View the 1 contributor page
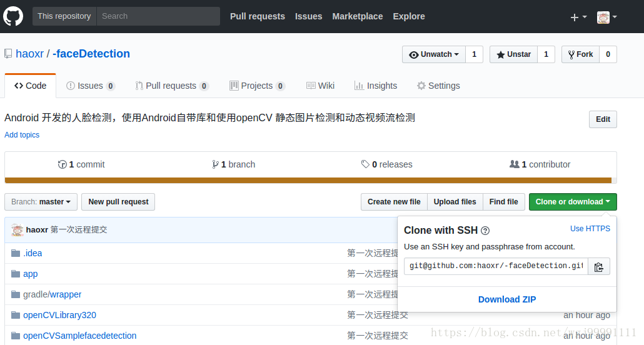 pyautogui.click(x=540, y=164)
